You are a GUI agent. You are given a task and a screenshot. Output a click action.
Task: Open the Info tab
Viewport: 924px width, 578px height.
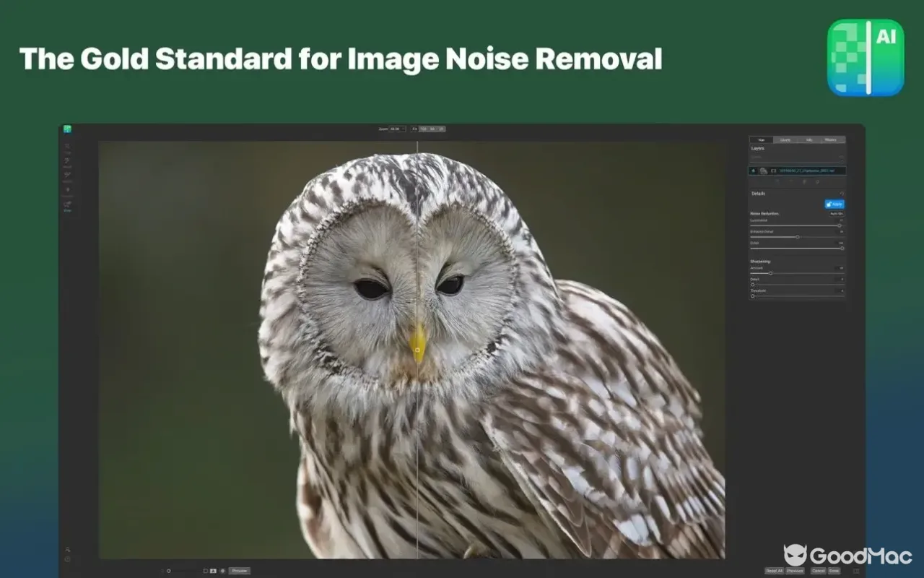[x=808, y=139]
